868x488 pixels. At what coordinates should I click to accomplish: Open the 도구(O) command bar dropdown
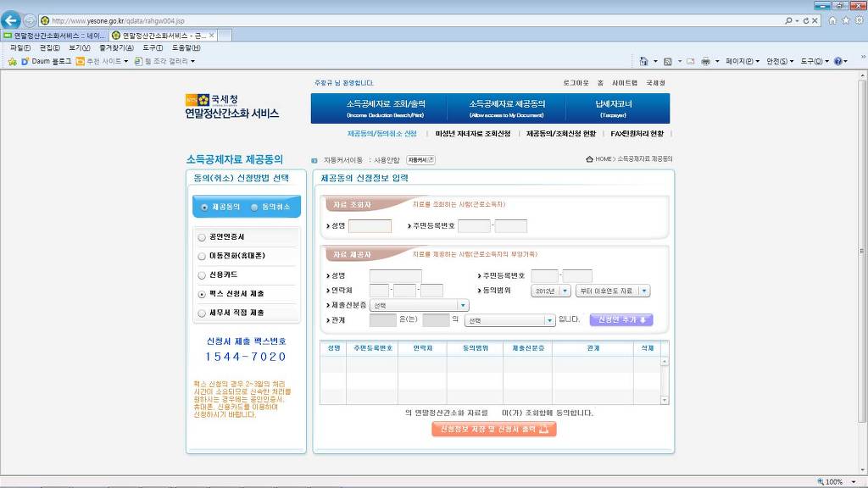(x=815, y=61)
